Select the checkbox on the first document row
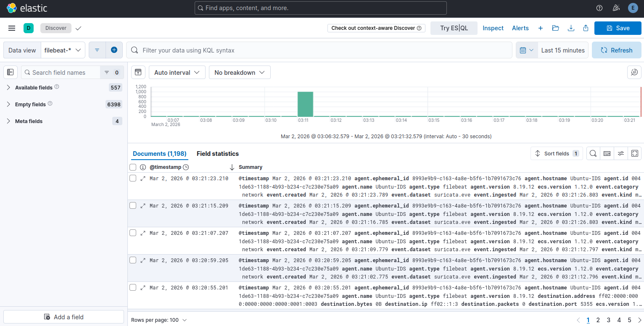 point(133,178)
